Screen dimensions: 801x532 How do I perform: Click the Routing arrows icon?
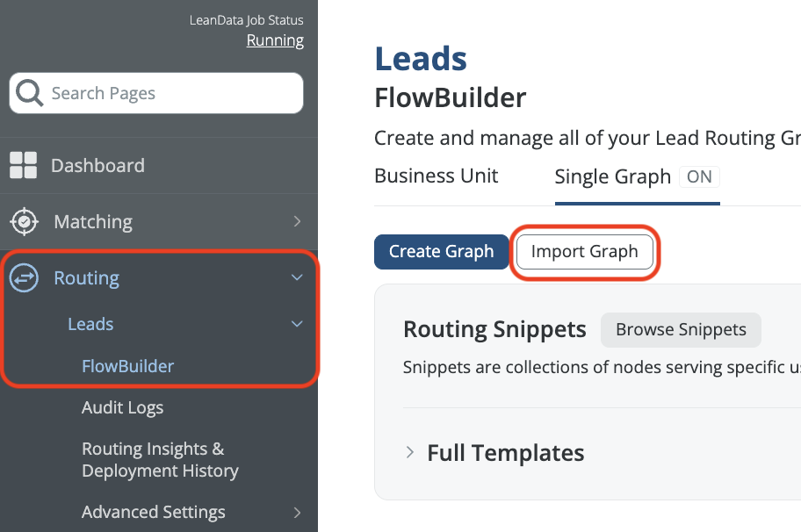[24, 277]
